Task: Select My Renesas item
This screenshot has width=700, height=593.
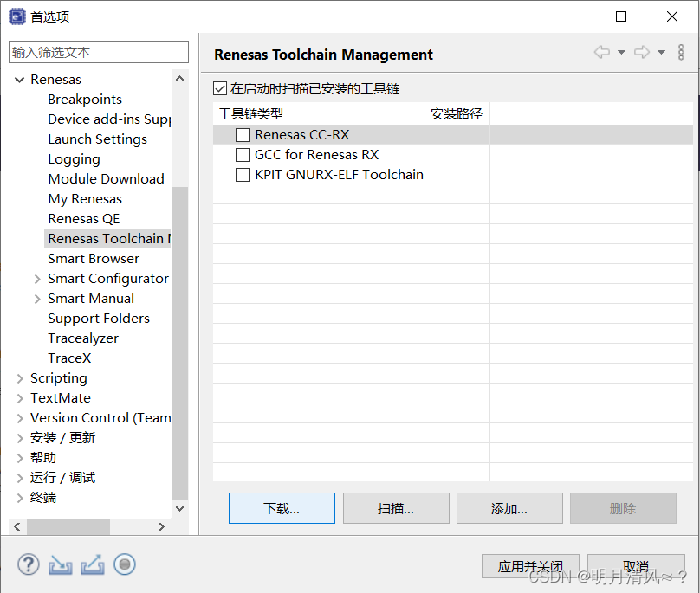Action: (x=85, y=199)
